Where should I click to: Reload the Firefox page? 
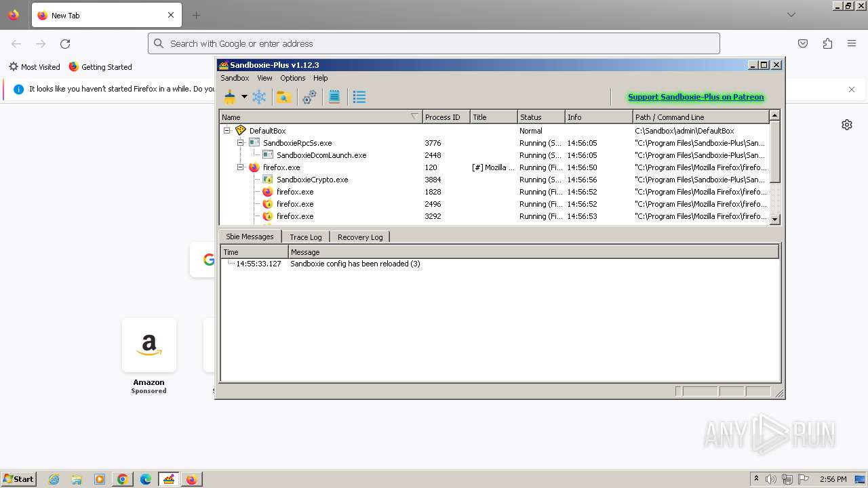click(x=65, y=43)
